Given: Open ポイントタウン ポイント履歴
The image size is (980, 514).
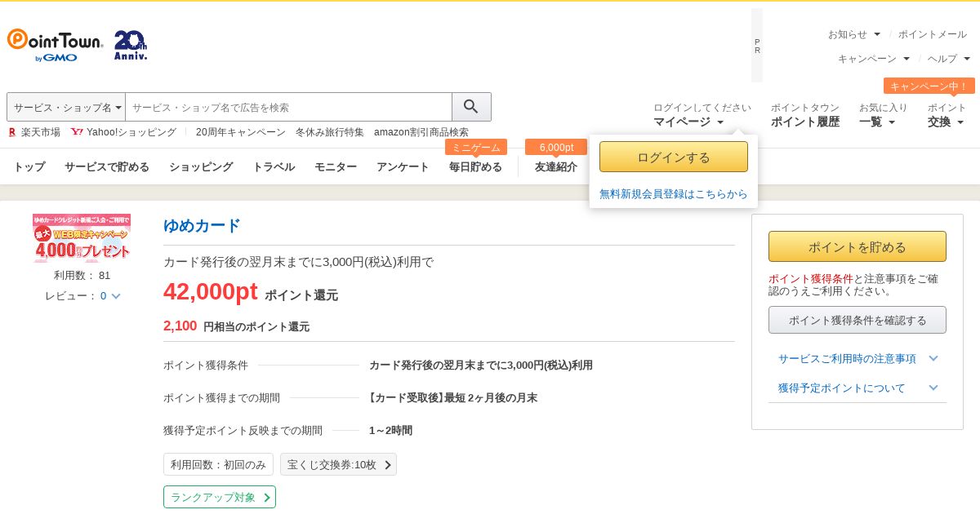Looking at the screenshot, I should coord(805,115).
